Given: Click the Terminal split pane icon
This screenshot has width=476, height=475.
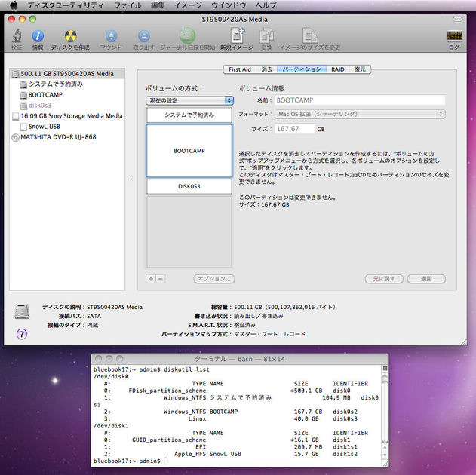Looking at the screenshot, I should click(x=385, y=369).
